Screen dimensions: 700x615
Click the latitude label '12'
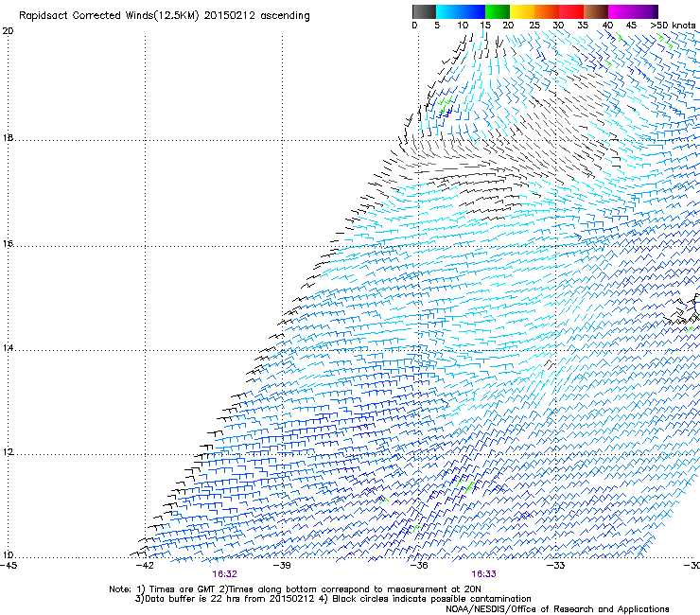pyautogui.click(x=8, y=452)
